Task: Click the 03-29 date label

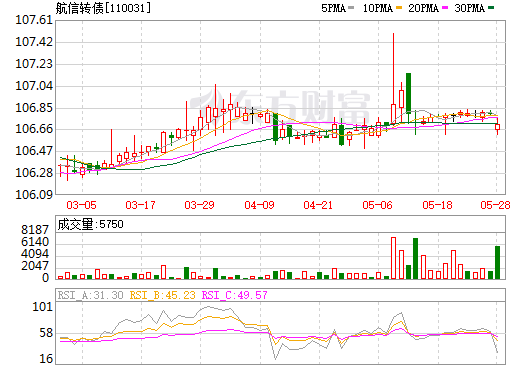Action: 199,205
